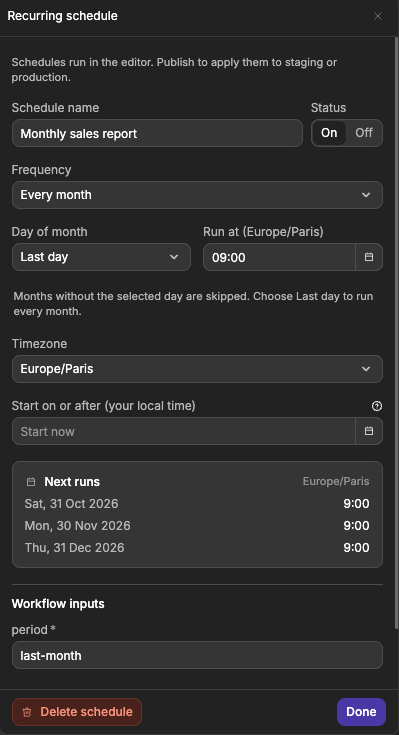
Task: Open Day of month dropdown showing Last day
Action: [x=101, y=257]
